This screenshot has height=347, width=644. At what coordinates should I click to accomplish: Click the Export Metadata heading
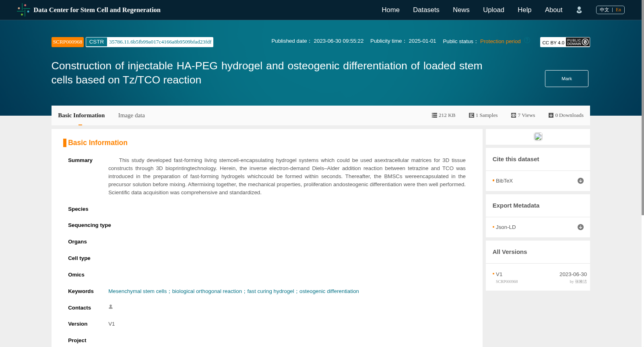pos(516,206)
